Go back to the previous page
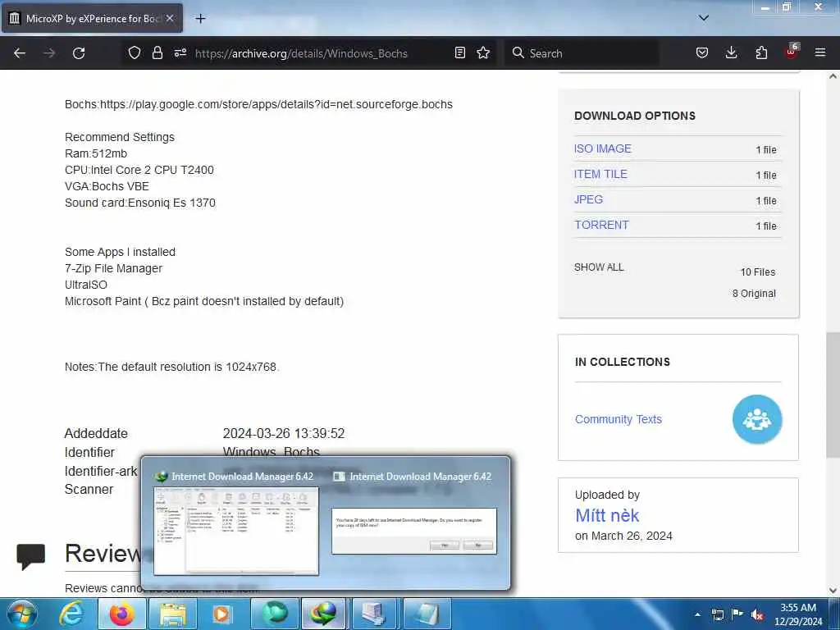The width and height of the screenshot is (840, 630). (x=20, y=53)
